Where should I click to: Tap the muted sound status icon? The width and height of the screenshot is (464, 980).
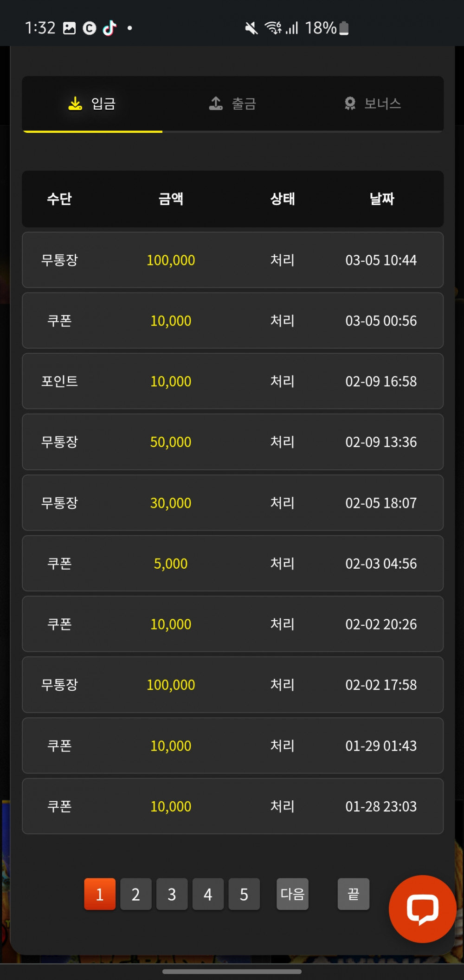point(251,28)
